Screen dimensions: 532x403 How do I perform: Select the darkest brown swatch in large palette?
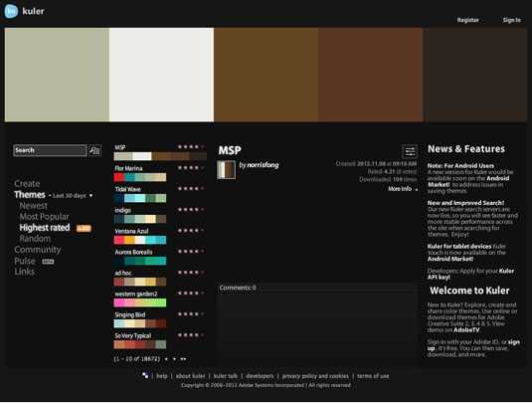click(475, 75)
